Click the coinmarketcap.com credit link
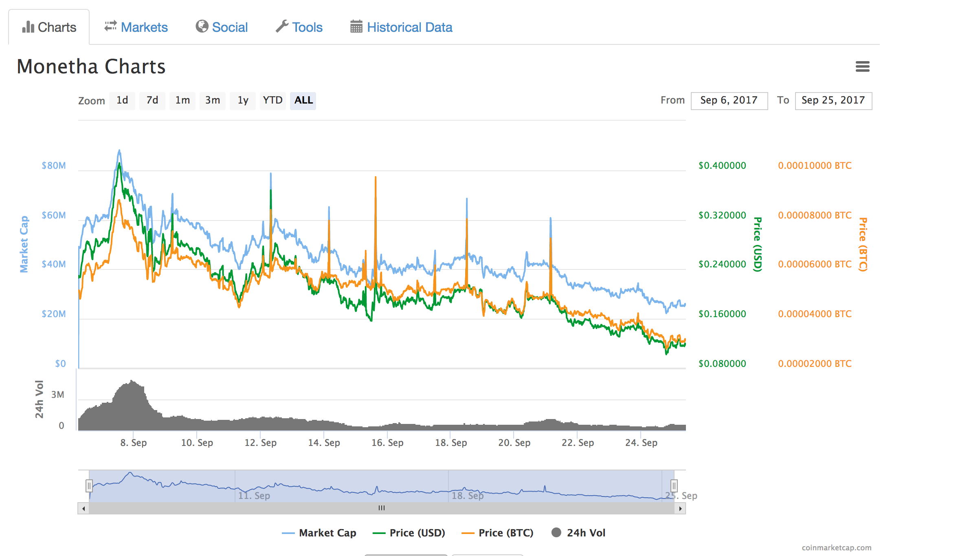This screenshot has width=980, height=556. pyautogui.click(x=837, y=547)
